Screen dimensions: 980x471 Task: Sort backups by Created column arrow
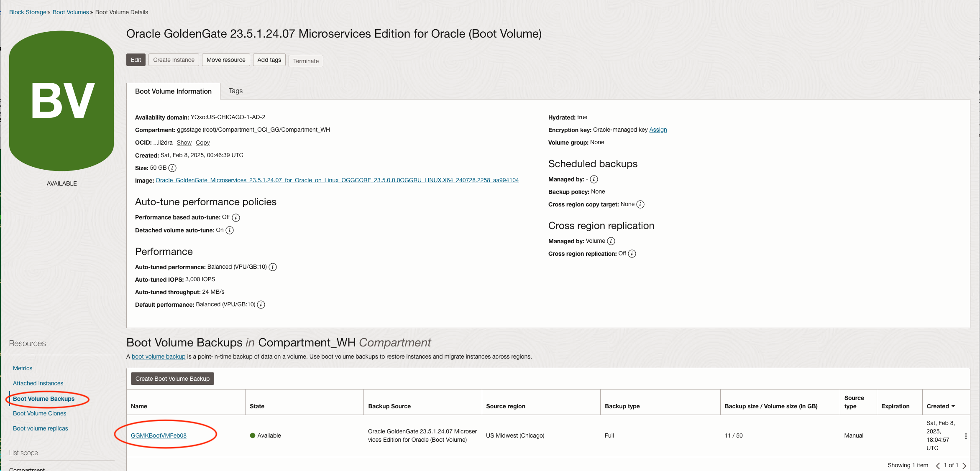[953, 406]
